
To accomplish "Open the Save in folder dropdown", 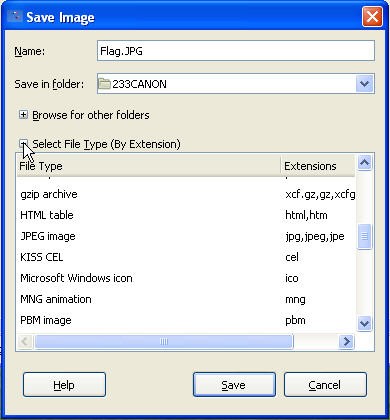I will (x=365, y=84).
